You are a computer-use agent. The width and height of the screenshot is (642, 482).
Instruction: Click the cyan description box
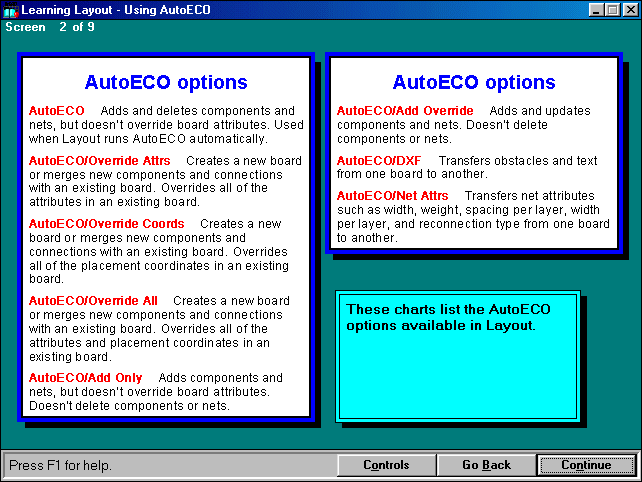(457, 355)
